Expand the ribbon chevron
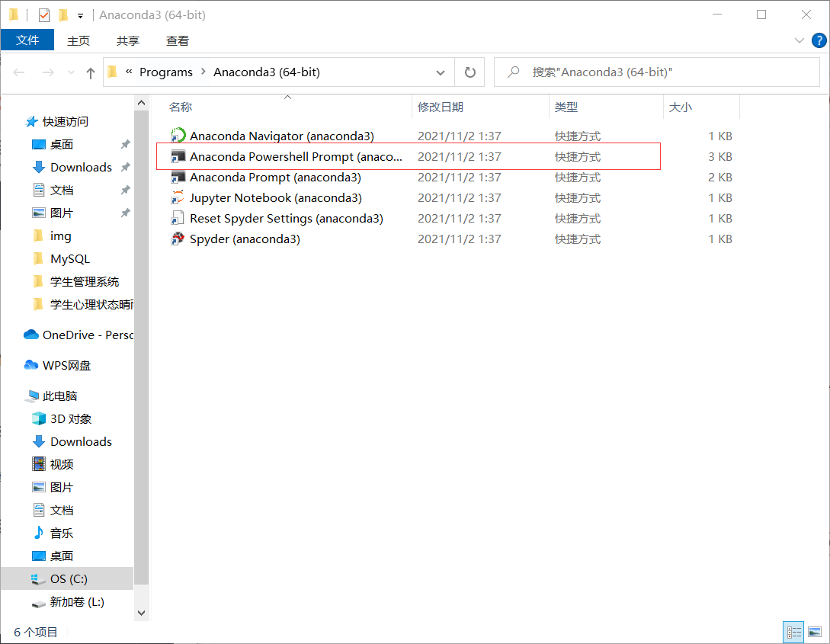830x644 pixels. [x=800, y=40]
